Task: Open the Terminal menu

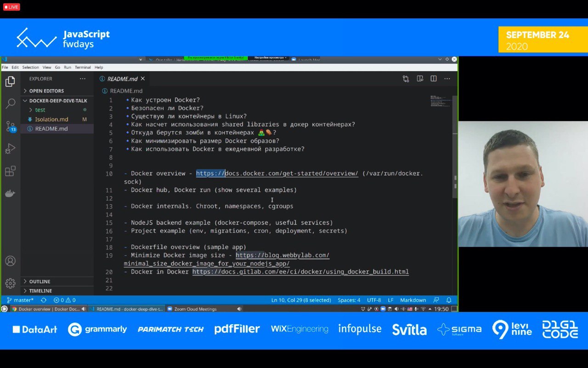Action: click(83, 67)
